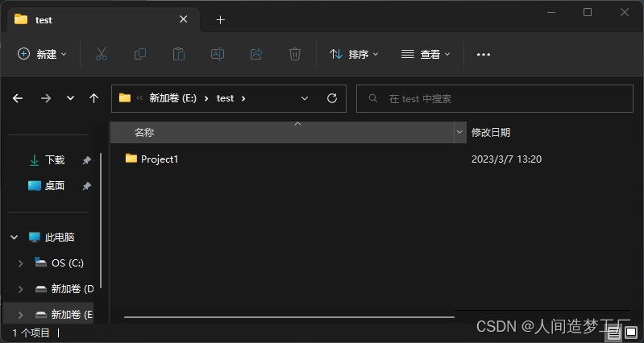Go forward with the right arrow

(x=46, y=98)
